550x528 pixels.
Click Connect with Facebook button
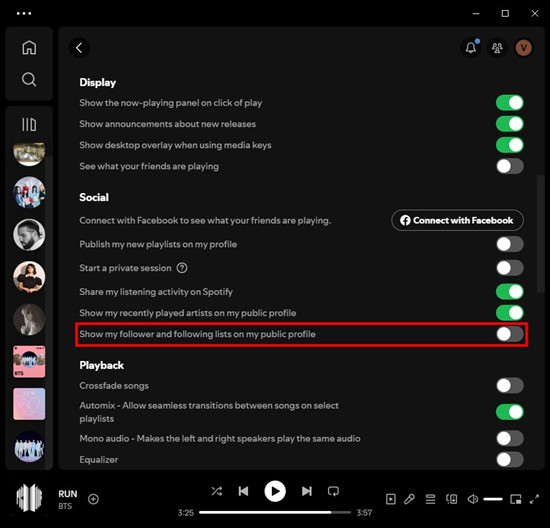click(457, 220)
